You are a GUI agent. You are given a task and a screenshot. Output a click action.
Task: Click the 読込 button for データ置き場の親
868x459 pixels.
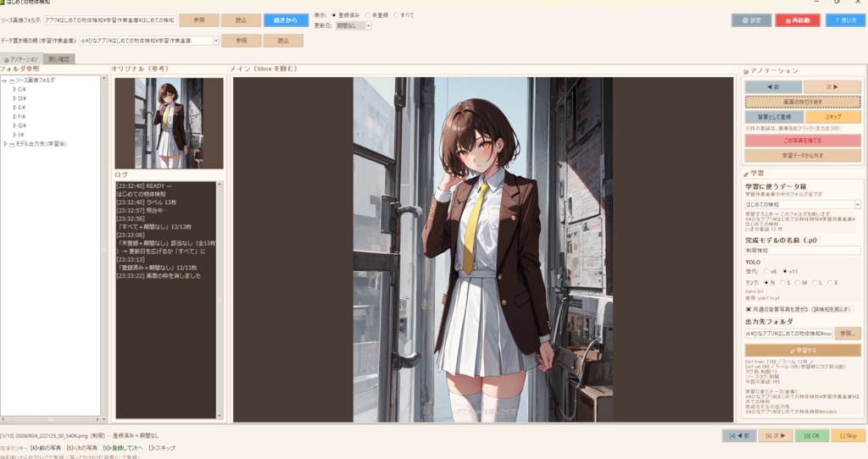tap(283, 41)
